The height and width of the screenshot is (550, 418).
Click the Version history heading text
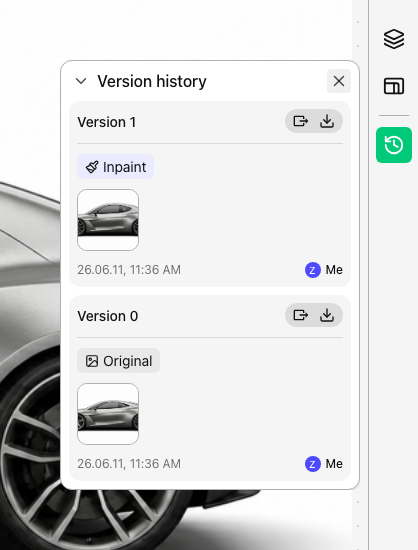point(152,82)
